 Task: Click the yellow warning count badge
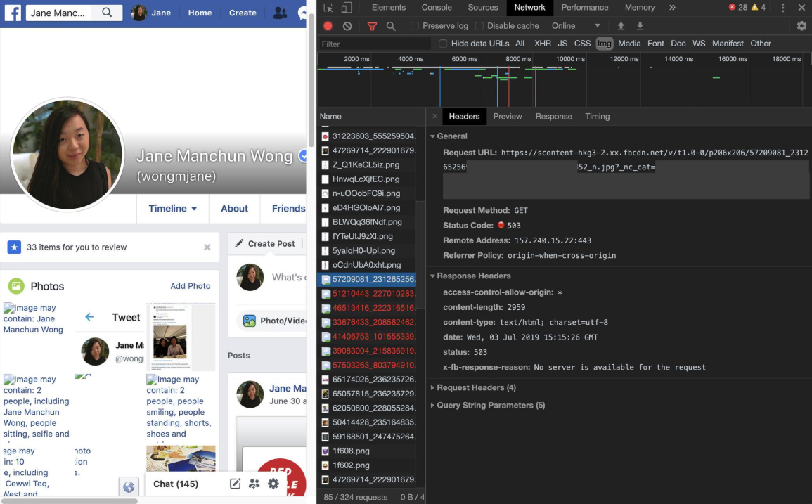(x=758, y=7)
